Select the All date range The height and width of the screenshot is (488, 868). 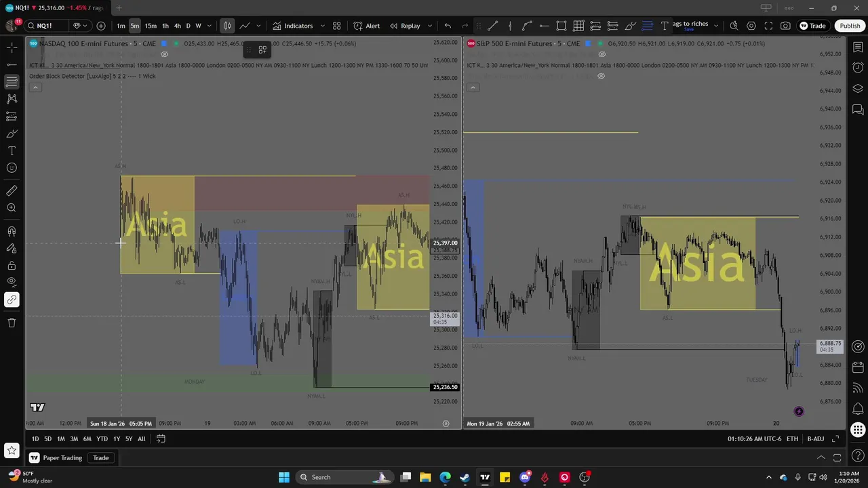coord(141,439)
